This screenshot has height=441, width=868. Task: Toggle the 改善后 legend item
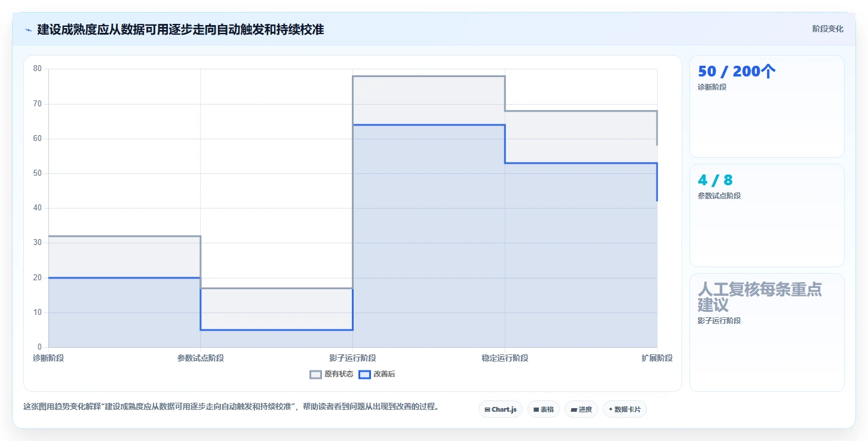pyautogui.click(x=377, y=375)
